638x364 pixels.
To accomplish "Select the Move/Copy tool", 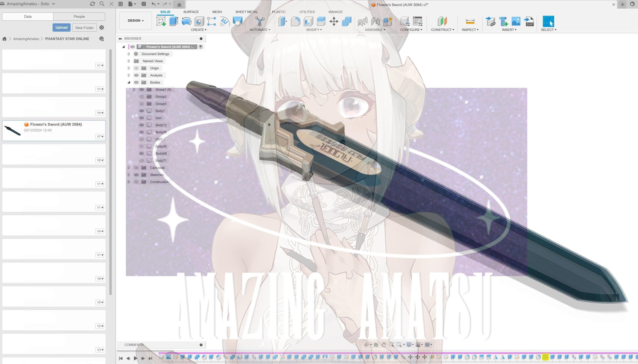I will click(x=334, y=21).
